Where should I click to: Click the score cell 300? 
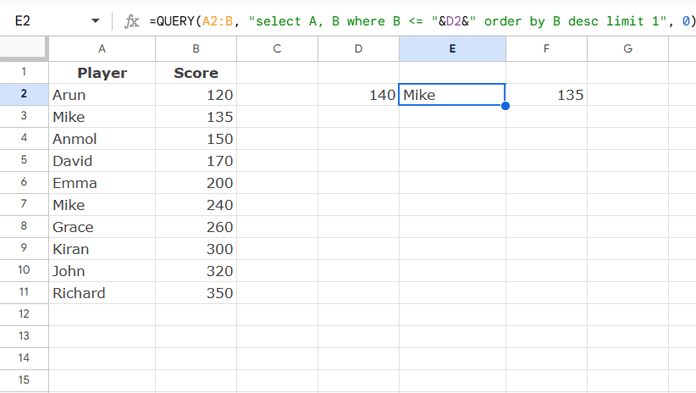pyautogui.click(x=196, y=249)
